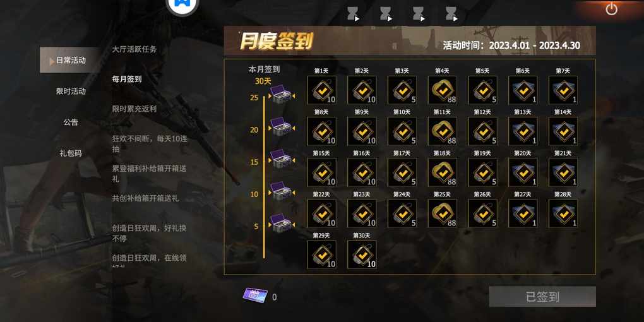644x322 pixels.
Task: Open 大厅活跃任务 from the activity list
Action: 134,49
